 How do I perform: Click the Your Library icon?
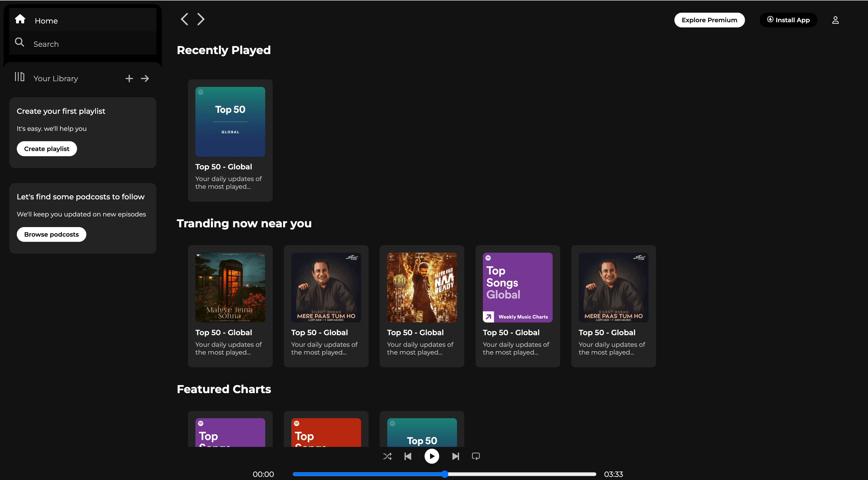(19, 78)
